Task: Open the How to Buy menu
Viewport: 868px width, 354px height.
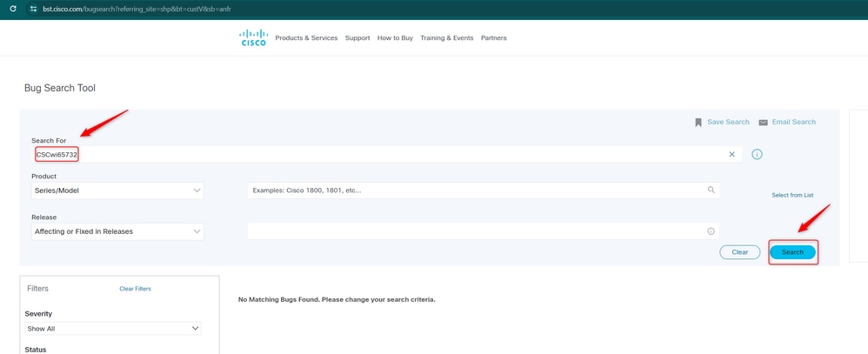Action: click(395, 38)
